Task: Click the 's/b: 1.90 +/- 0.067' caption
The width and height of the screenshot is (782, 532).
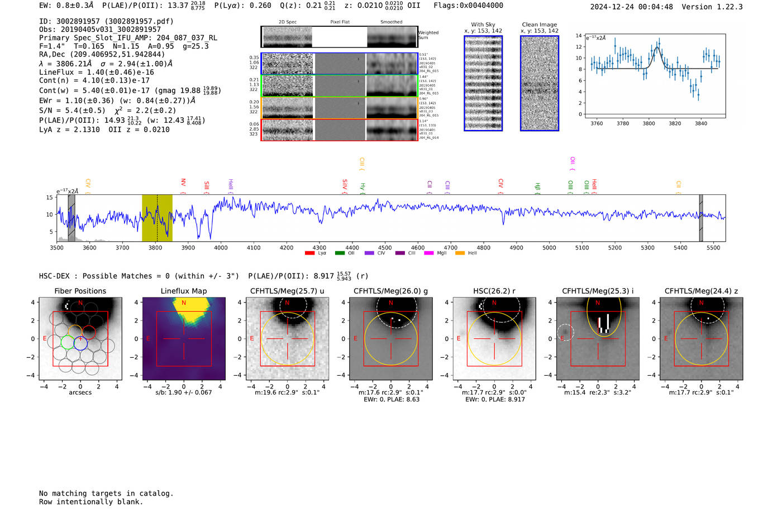Action: click(184, 392)
